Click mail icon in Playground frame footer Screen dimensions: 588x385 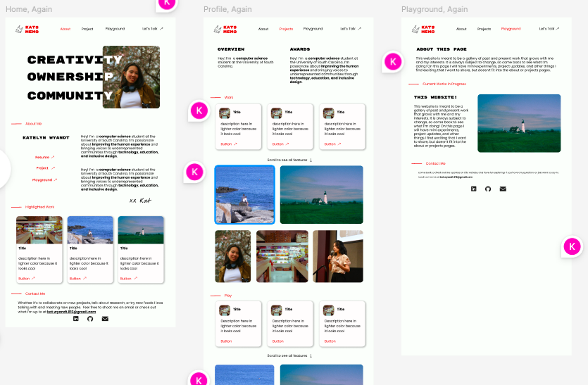503,189
